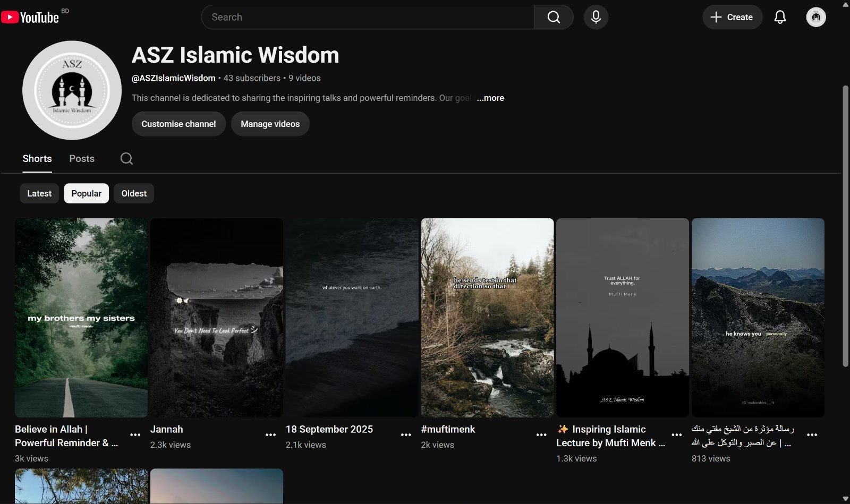Open the 'whatever you want on earth' thumbnail
This screenshot has height=504, width=850.
click(352, 318)
